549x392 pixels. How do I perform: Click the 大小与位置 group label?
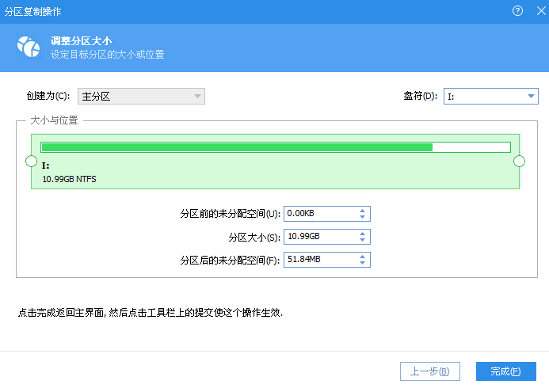[55, 120]
